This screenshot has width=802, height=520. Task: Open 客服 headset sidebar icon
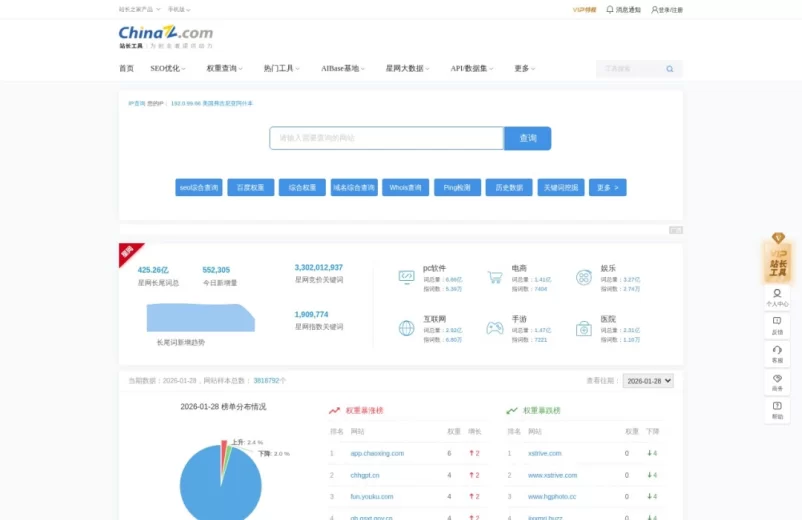click(x=777, y=354)
